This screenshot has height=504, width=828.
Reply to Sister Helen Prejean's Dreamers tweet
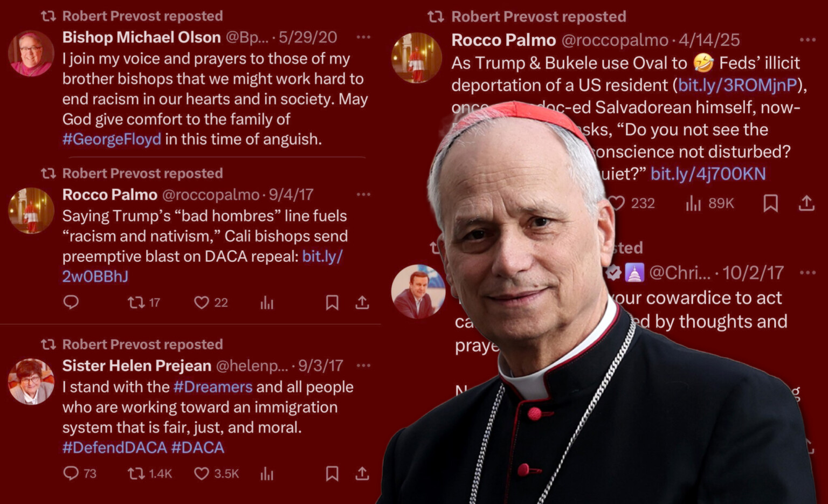[71, 474]
